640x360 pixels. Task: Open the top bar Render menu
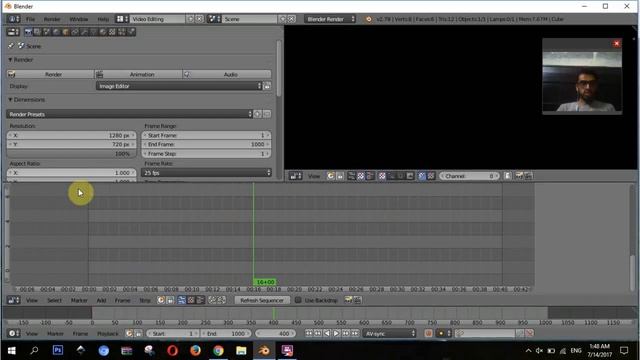52,19
